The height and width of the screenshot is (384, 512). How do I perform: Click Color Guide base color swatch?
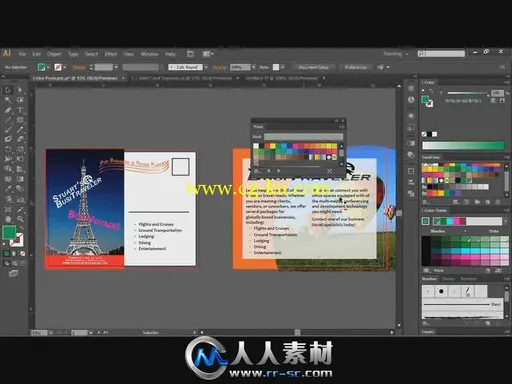426,221
